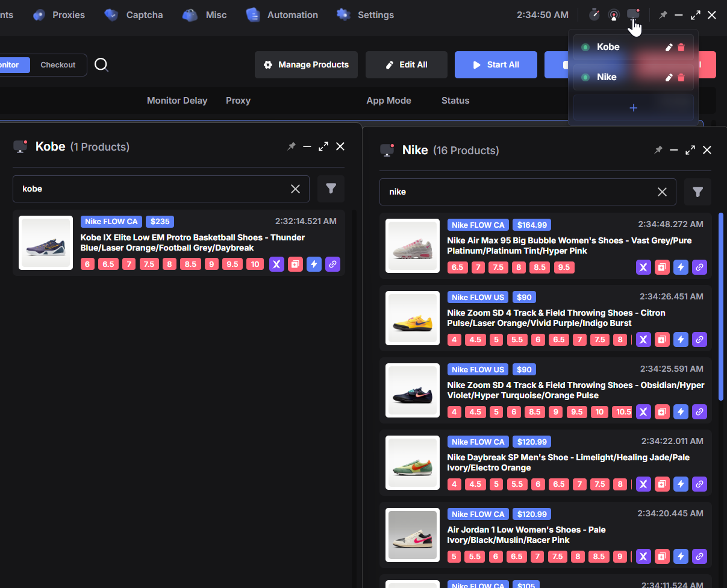This screenshot has width=727, height=588.
Task: Click the $164.99 price tag
Action: (x=532, y=225)
